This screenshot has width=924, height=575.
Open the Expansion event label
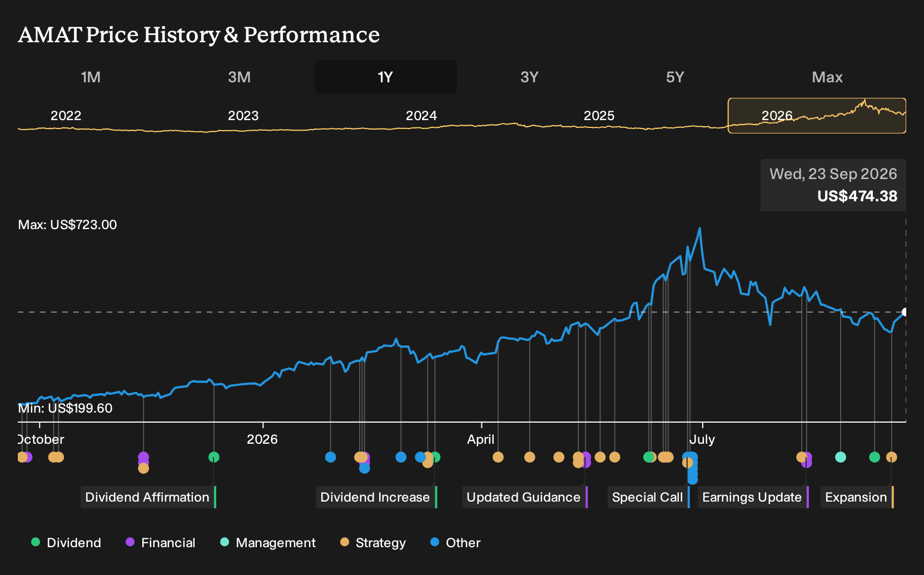point(857,497)
